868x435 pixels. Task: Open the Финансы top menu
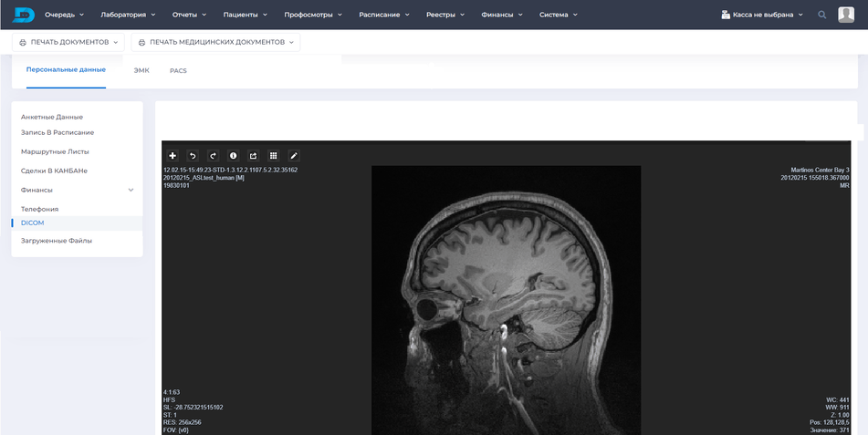click(501, 15)
